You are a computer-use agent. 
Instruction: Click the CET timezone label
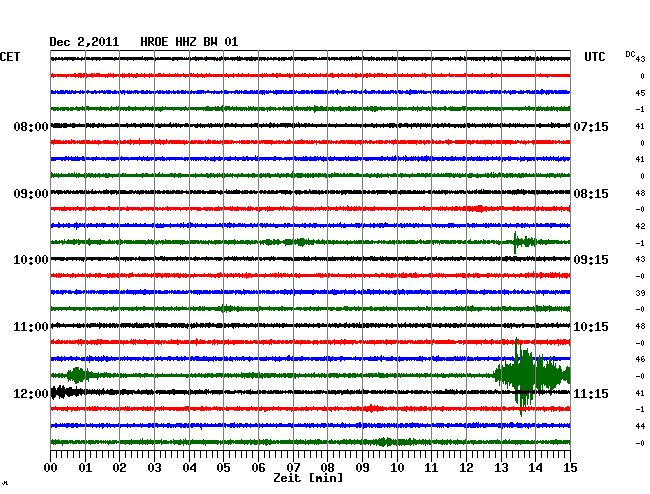10,57
